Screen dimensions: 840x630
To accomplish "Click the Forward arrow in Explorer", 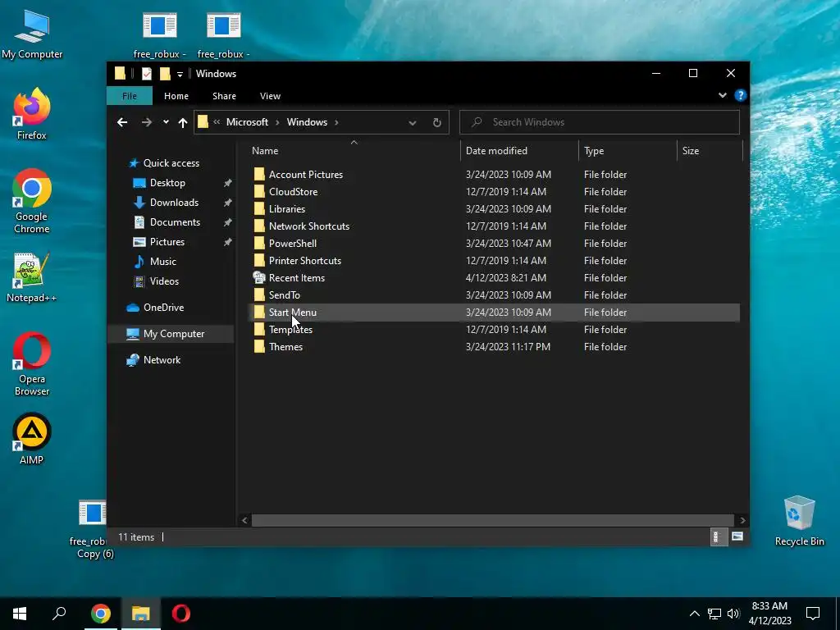I will [146, 122].
